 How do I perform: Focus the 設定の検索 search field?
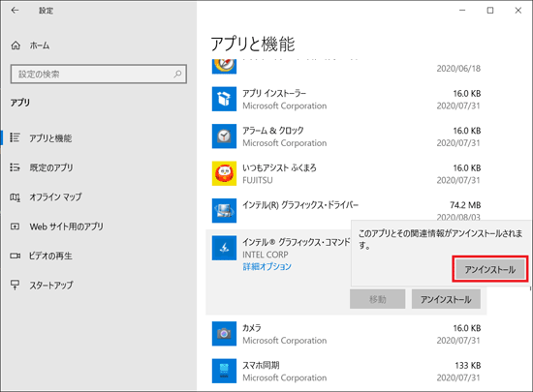coord(99,74)
